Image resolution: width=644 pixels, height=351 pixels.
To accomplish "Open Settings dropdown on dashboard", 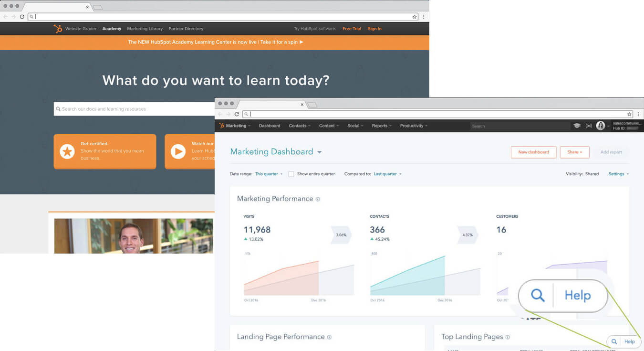I will coord(619,174).
